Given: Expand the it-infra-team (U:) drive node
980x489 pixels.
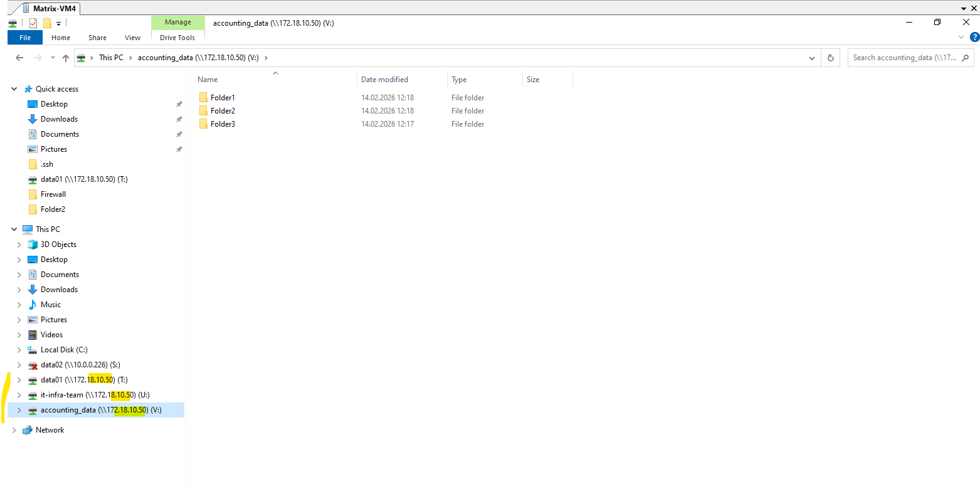Looking at the screenshot, I should click(19, 395).
